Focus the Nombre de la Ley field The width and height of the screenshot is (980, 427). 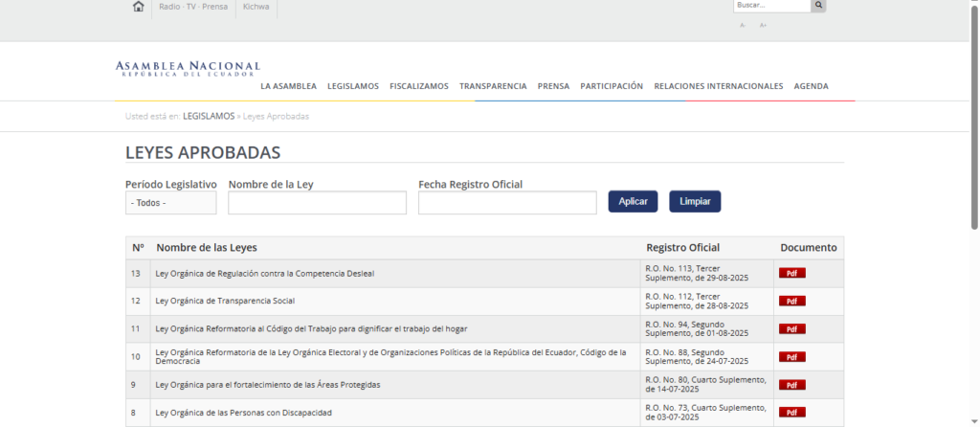[317, 203]
